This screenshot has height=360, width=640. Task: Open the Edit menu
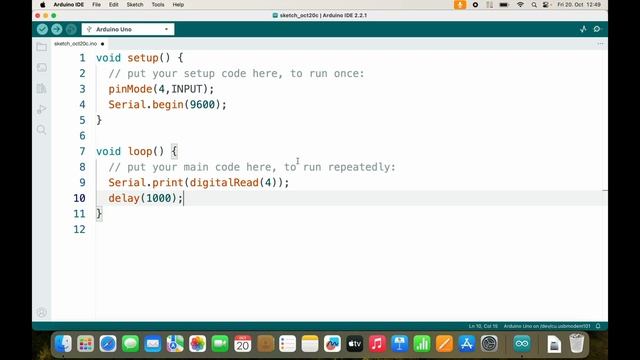pyautogui.click(x=113, y=5)
